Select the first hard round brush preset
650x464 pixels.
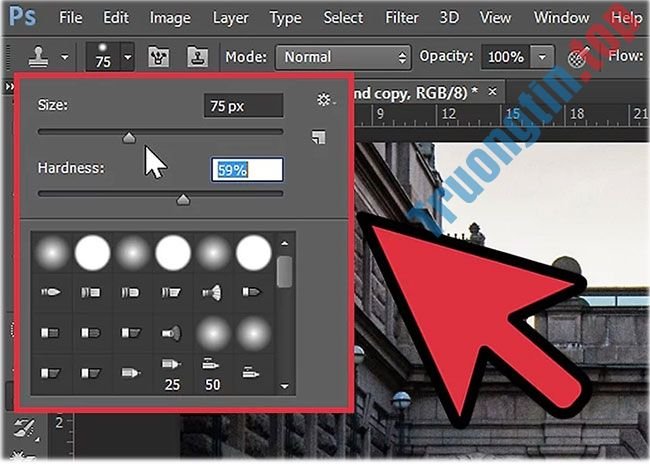pyautogui.click(x=92, y=253)
